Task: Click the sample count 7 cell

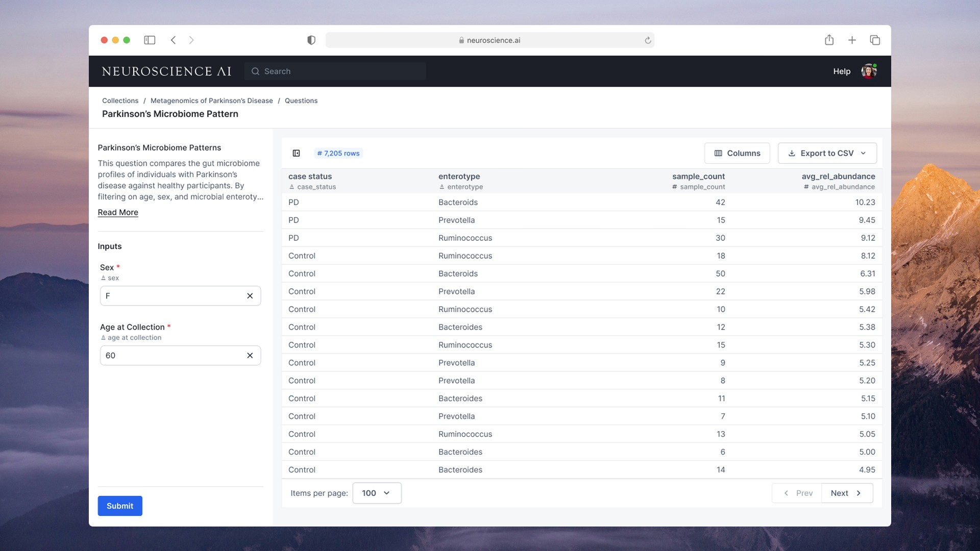Action: coord(723,416)
